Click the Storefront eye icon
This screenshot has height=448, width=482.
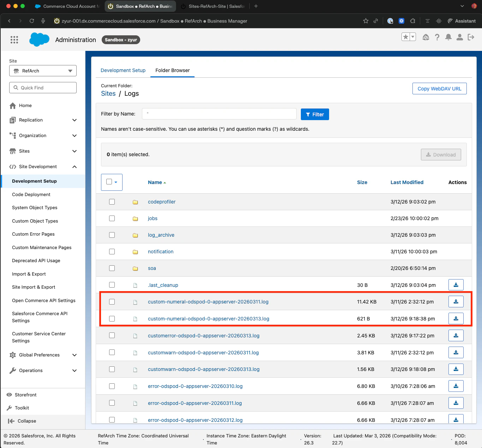tap(9, 395)
